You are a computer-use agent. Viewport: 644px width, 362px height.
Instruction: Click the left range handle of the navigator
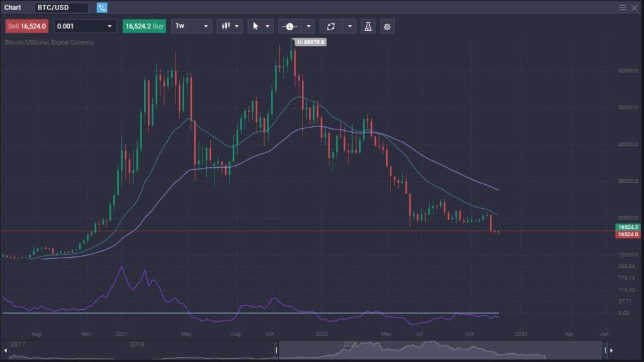point(276,350)
